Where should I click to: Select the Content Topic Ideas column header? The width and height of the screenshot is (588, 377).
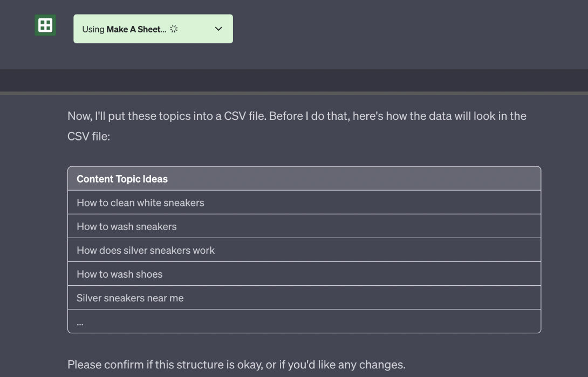tap(122, 179)
